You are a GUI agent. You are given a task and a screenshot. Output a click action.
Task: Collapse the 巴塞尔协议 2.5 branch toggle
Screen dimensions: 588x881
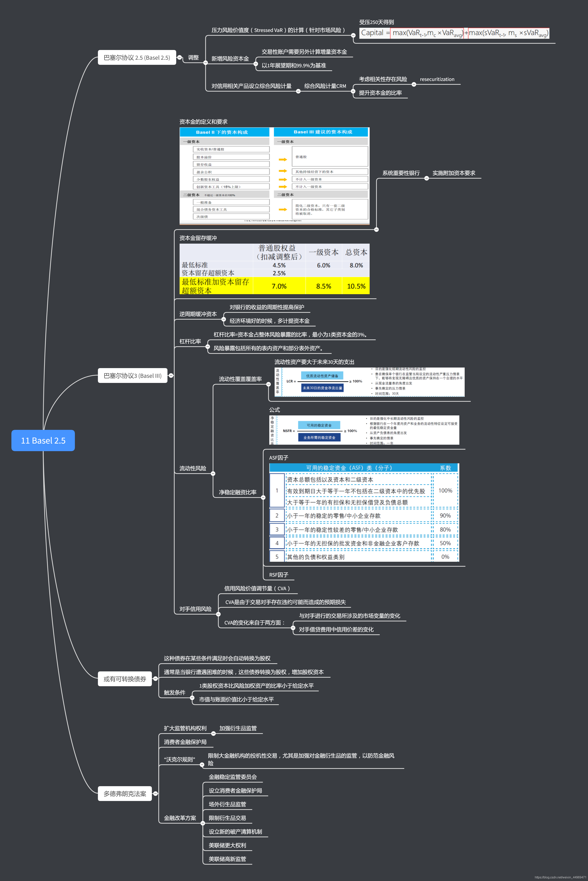coord(179,57)
